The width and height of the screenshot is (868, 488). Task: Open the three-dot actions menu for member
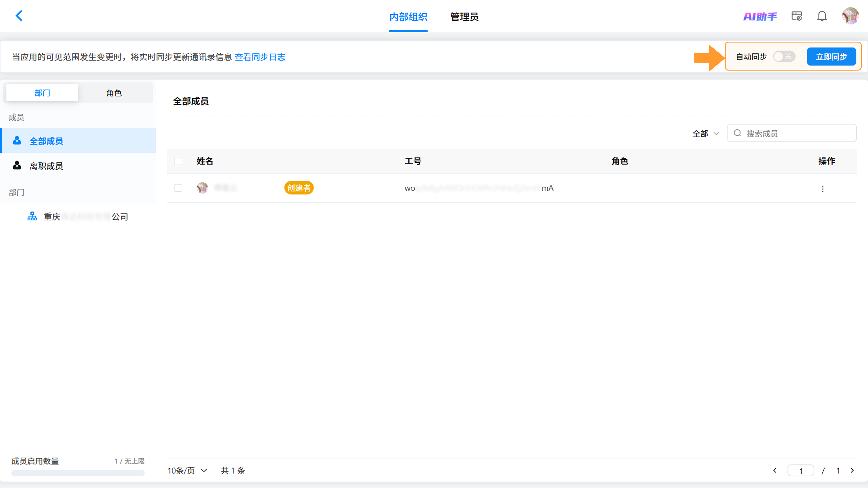(823, 189)
